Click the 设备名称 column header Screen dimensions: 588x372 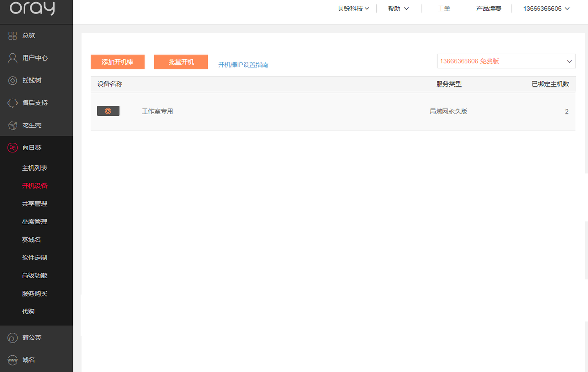click(110, 84)
